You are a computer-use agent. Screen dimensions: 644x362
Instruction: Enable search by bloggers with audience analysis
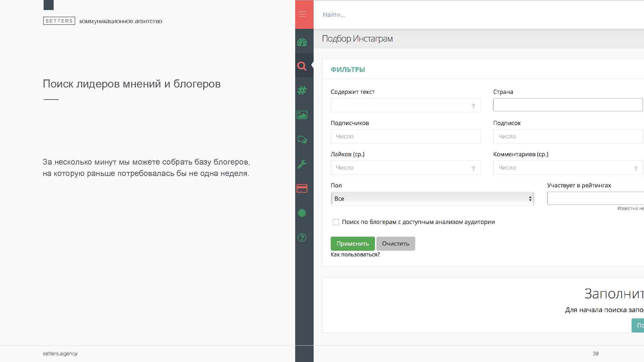click(x=336, y=222)
